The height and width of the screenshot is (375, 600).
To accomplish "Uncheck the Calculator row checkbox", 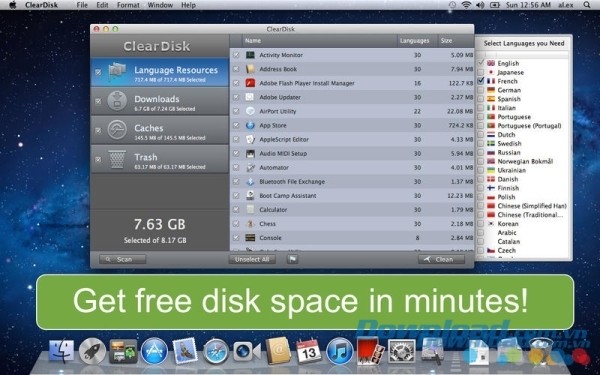I will click(236, 210).
